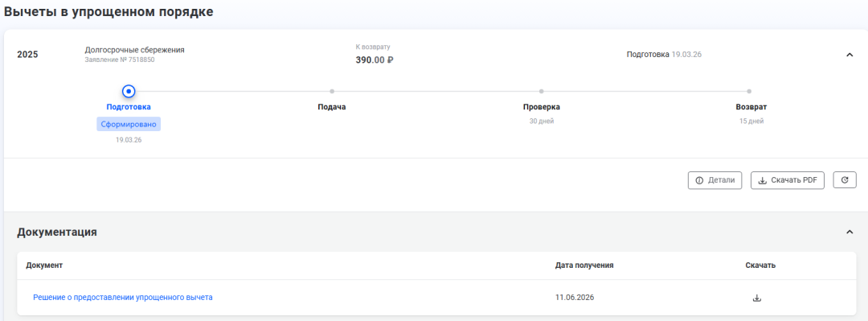Click the date 11.06.2026 cell
868x321 pixels.
pos(575,298)
